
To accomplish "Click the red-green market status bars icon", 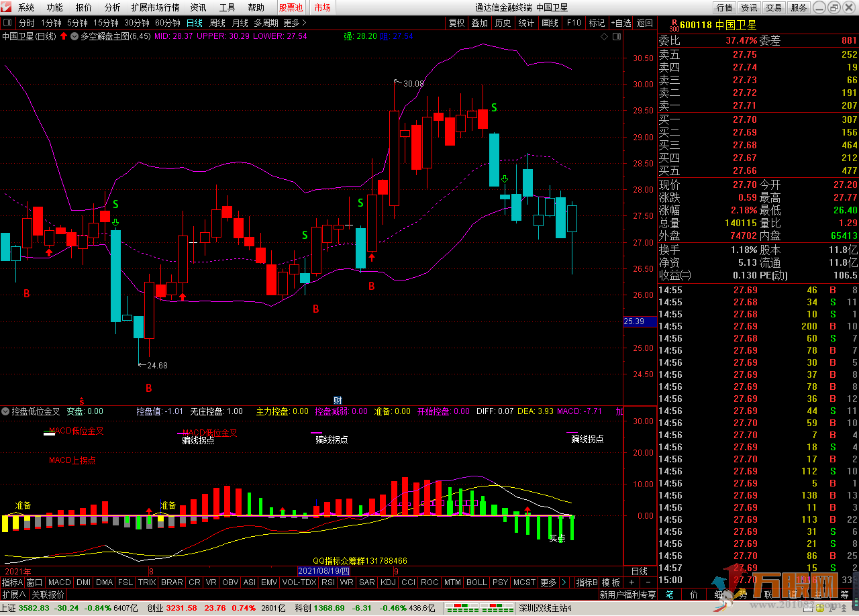I will 480,608.
